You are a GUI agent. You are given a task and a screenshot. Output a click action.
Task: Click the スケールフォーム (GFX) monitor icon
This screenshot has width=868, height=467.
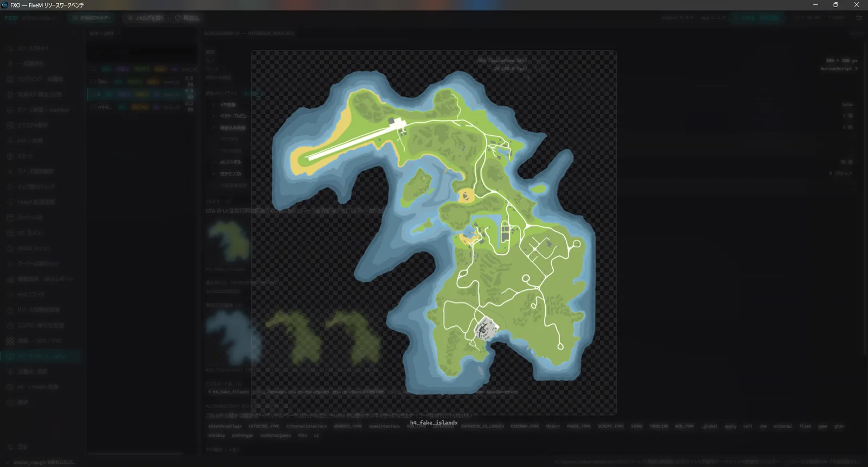tap(10, 356)
